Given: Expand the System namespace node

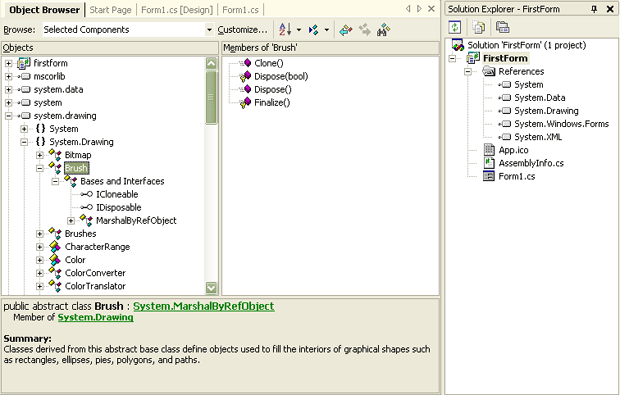Looking at the screenshot, I should pyautogui.click(x=24, y=129).
